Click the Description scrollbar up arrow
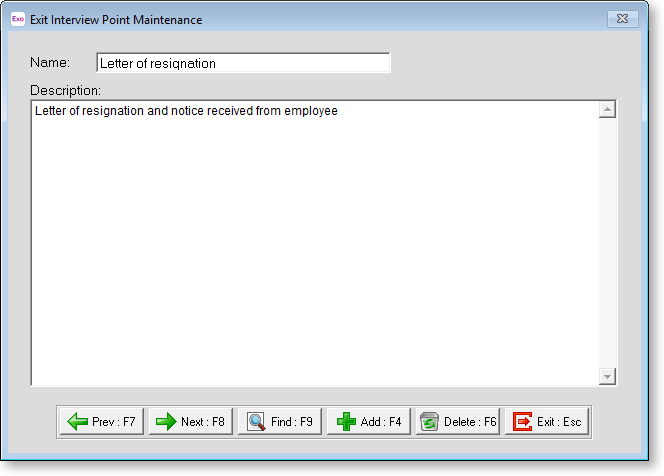 [x=607, y=110]
